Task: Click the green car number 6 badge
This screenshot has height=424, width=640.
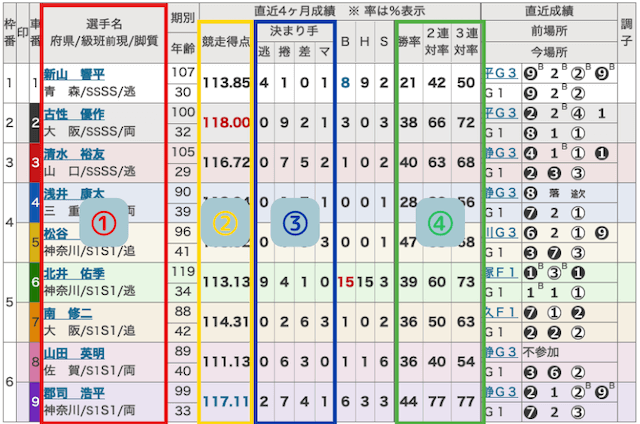Action: [x=35, y=282]
